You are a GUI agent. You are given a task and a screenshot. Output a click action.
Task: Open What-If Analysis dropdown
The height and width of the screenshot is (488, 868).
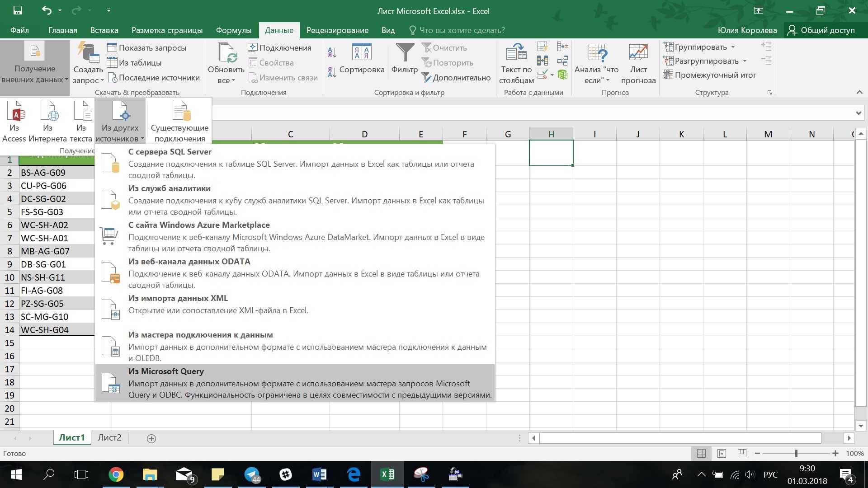597,63
